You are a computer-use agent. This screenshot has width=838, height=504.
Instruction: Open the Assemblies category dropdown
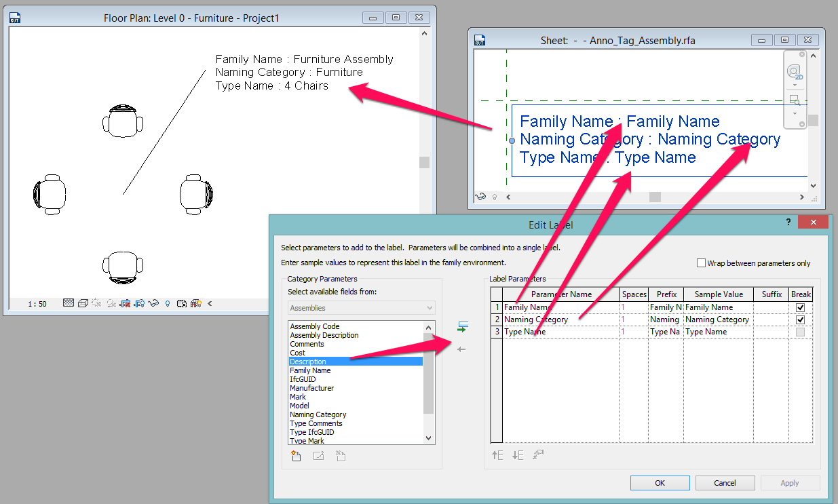click(427, 307)
